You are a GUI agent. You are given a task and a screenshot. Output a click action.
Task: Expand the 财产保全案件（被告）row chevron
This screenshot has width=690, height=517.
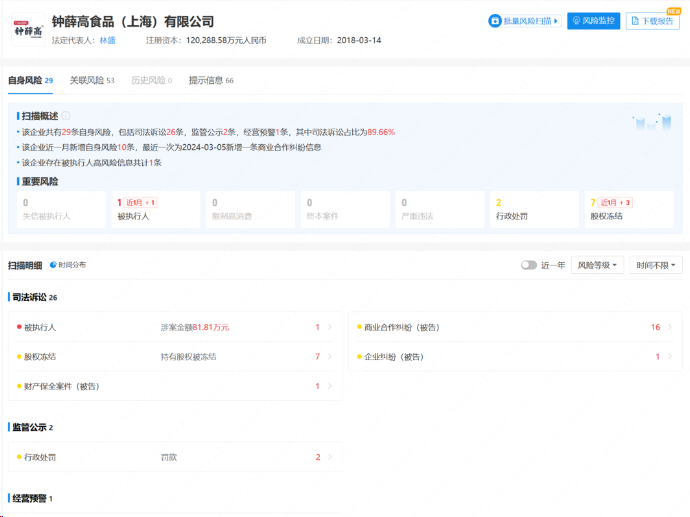point(330,386)
